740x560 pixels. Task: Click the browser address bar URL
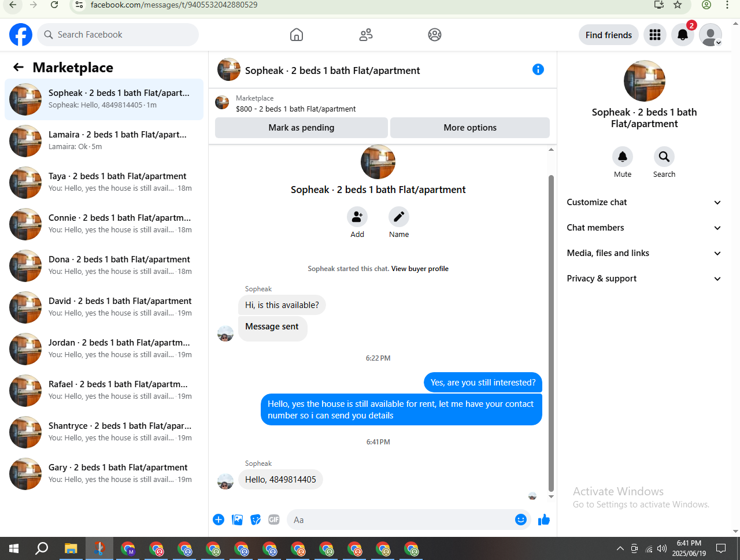[x=174, y=5]
